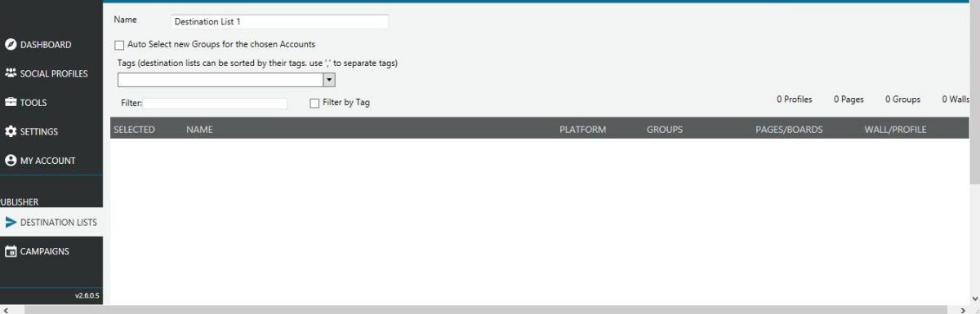
Task: Open the Tools briefcase icon
Action: point(10,103)
